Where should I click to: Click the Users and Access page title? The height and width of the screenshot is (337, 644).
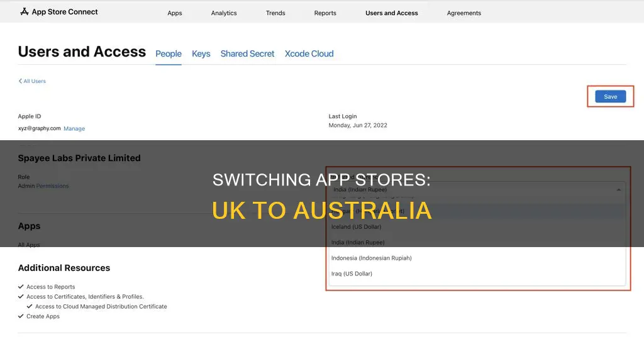[x=82, y=52]
